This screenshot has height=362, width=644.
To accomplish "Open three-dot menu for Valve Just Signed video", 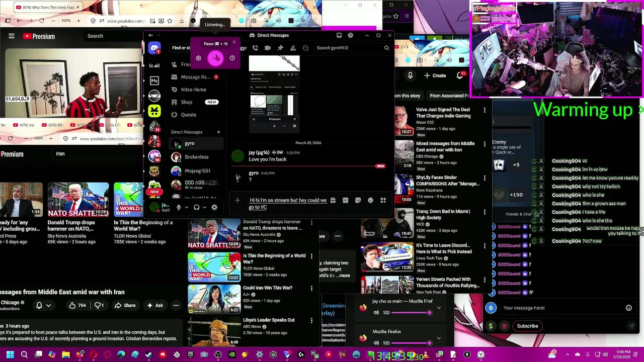I will pyautogui.click(x=485, y=110).
